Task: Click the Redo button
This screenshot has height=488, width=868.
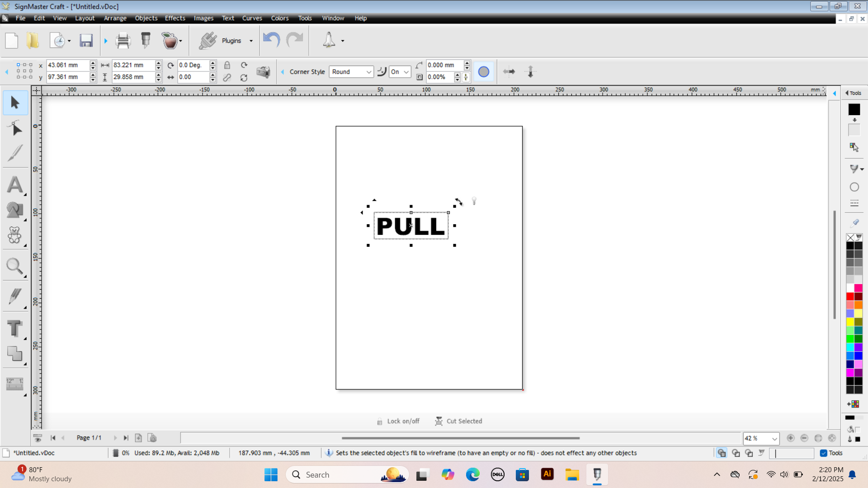Action: pos(295,40)
